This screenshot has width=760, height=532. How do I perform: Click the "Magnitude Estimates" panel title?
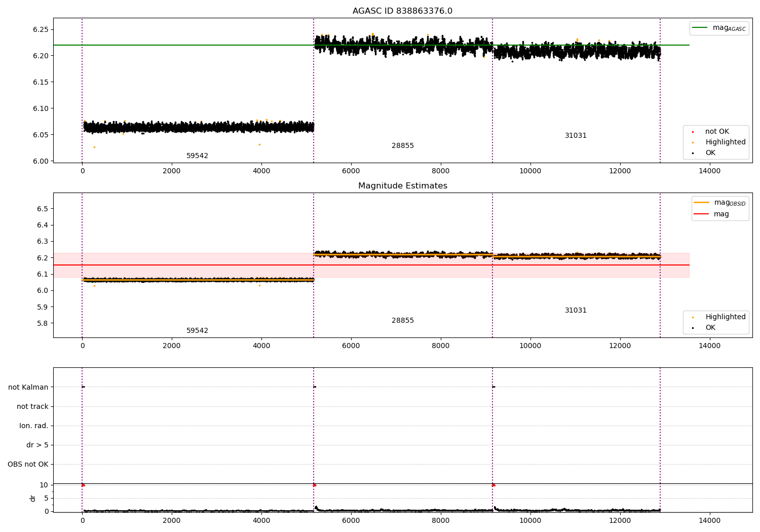(402, 186)
